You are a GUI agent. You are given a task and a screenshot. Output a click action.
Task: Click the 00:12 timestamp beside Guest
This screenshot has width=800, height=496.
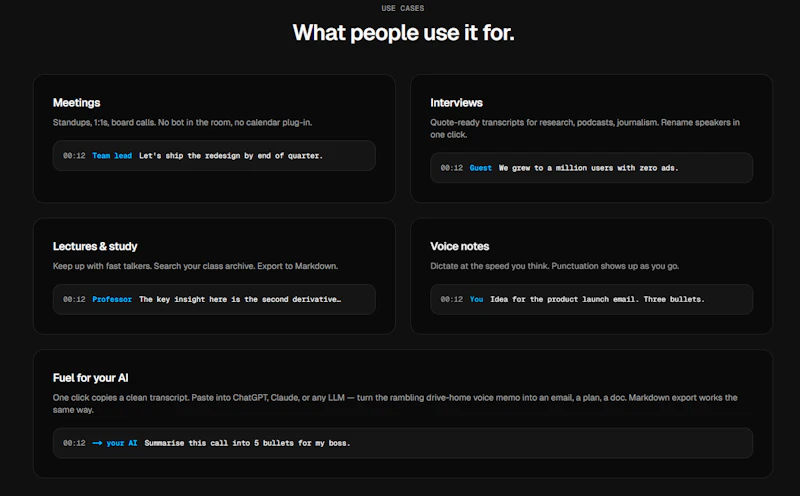click(452, 168)
